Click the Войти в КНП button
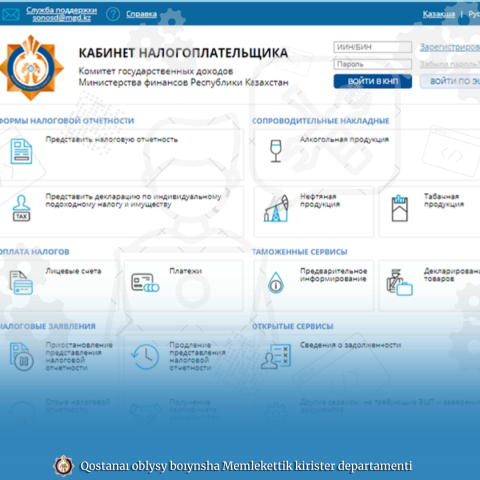The width and height of the screenshot is (480, 480). pos(373,81)
